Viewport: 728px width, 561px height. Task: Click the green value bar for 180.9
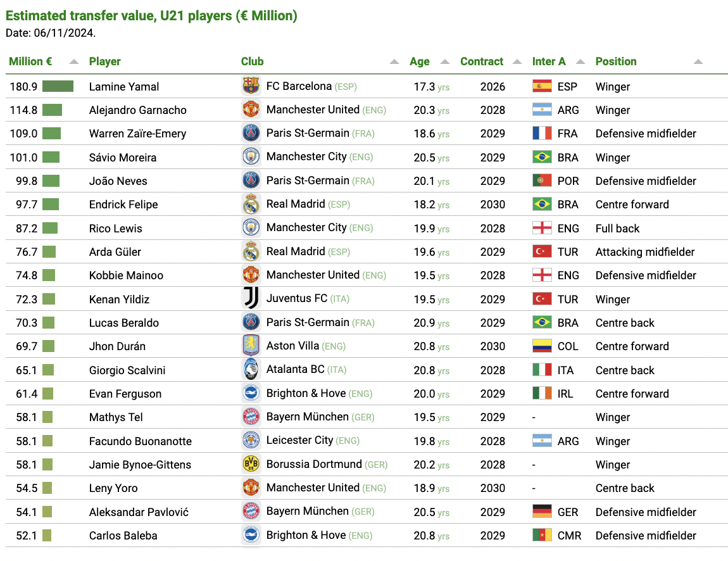(58, 86)
